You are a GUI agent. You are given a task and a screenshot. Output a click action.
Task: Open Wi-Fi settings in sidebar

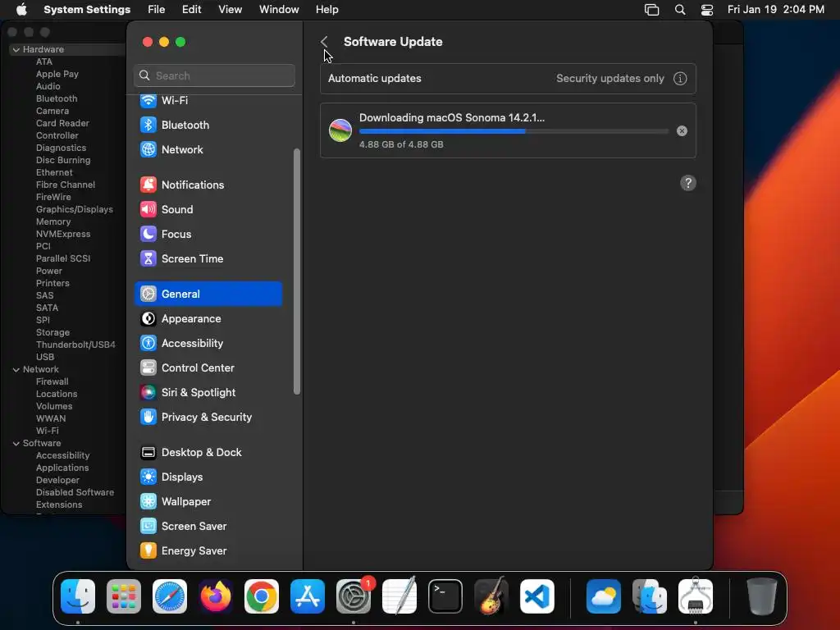[x=208, y=100]
